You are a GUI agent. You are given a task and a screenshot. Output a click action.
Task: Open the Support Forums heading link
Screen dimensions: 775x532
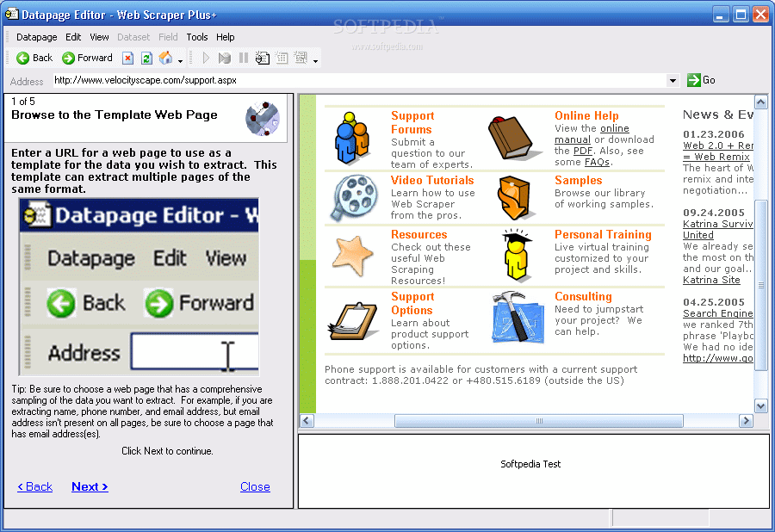[412, 122]
